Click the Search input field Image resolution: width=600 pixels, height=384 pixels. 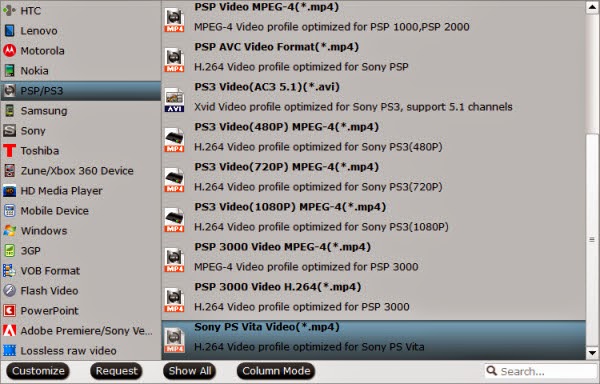541,371
